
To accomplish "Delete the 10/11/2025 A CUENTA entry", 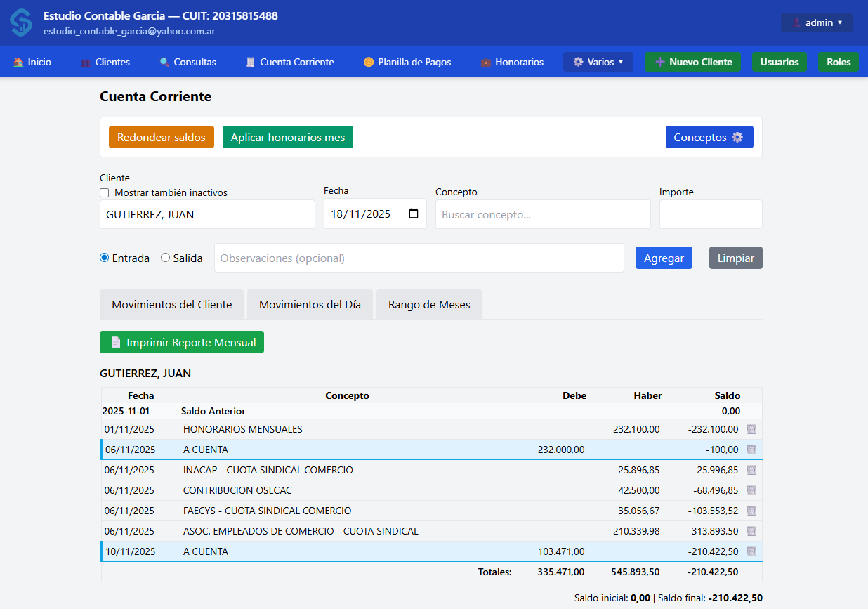I will pos(751,551).
